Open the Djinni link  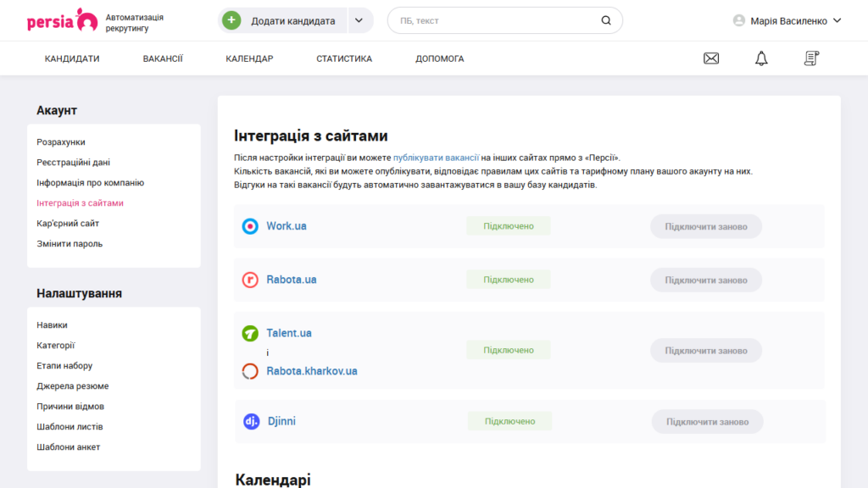pyautogui.click(x=281, y=421)
